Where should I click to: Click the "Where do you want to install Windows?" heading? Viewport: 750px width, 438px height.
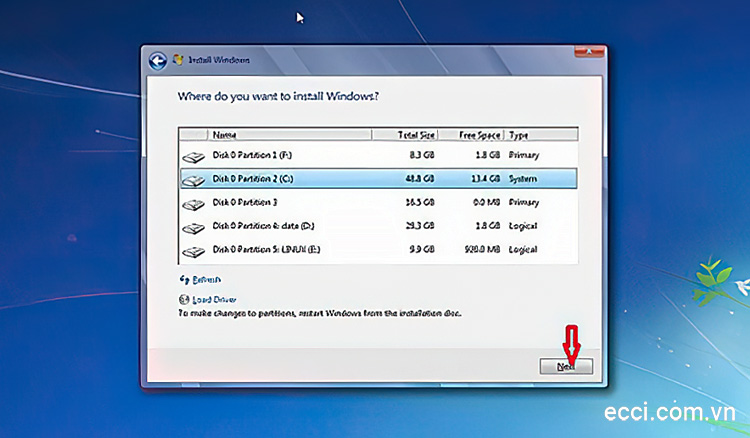(x=278, y=97)
